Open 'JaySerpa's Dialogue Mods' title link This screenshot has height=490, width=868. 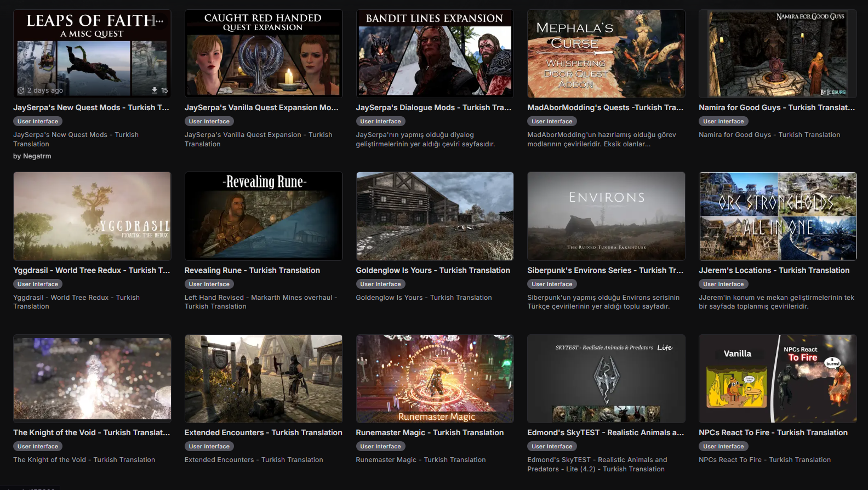click(x=433, y=107)
